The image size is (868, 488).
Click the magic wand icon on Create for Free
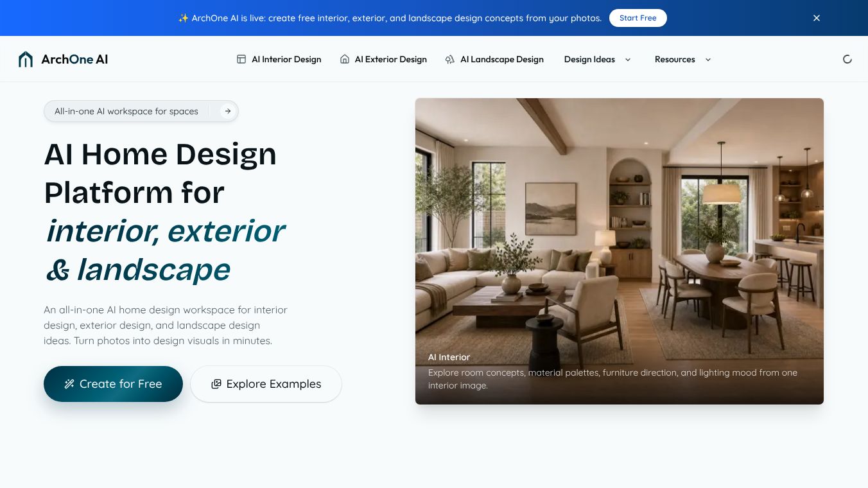pos(69,384)
